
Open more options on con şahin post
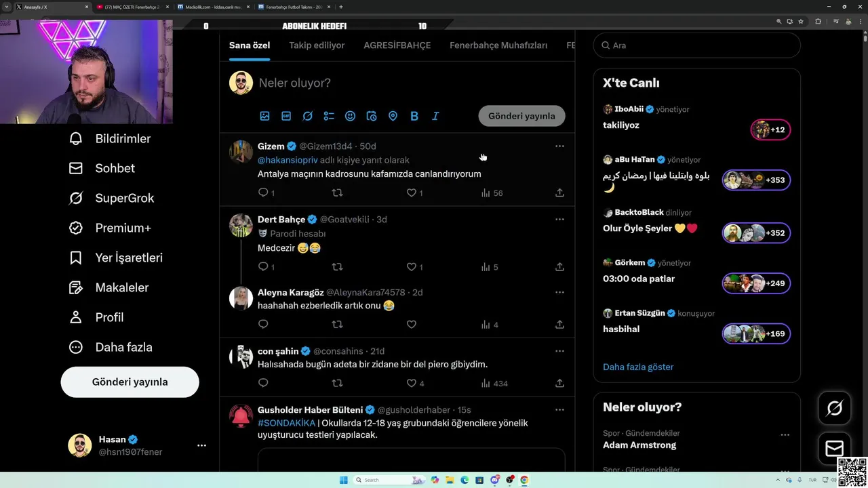click(x=559, y=351)
